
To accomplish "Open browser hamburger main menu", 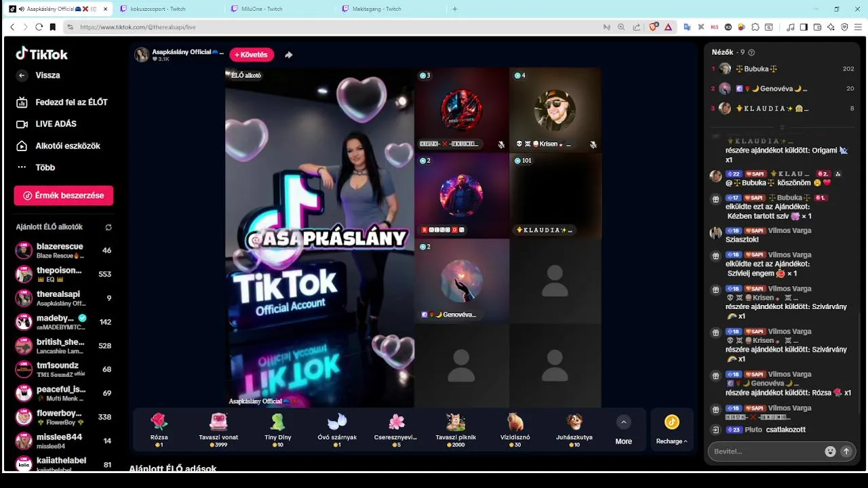I will pos(858,27).
